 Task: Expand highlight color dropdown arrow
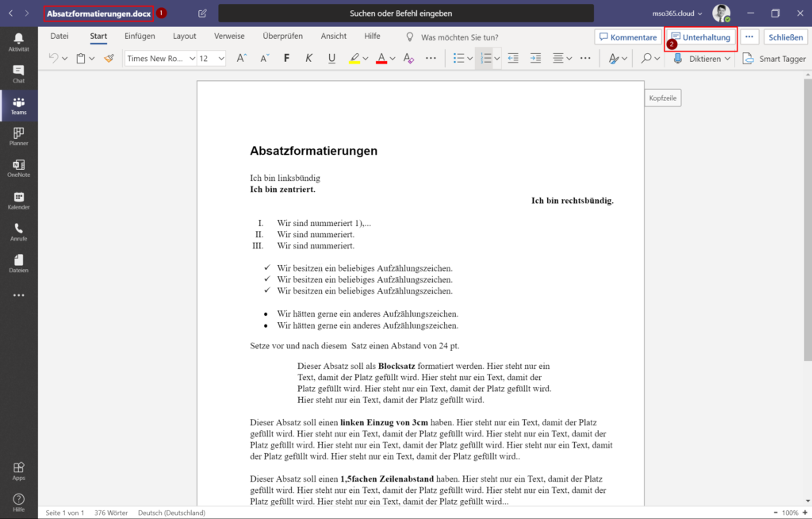pos(366,59)
